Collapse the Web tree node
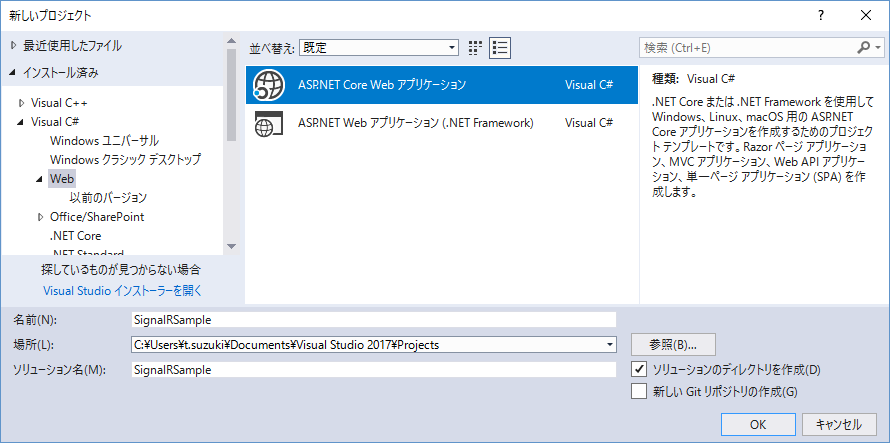Image resolution: width=890 pixels, height=443 pixels. click(40, 179)
